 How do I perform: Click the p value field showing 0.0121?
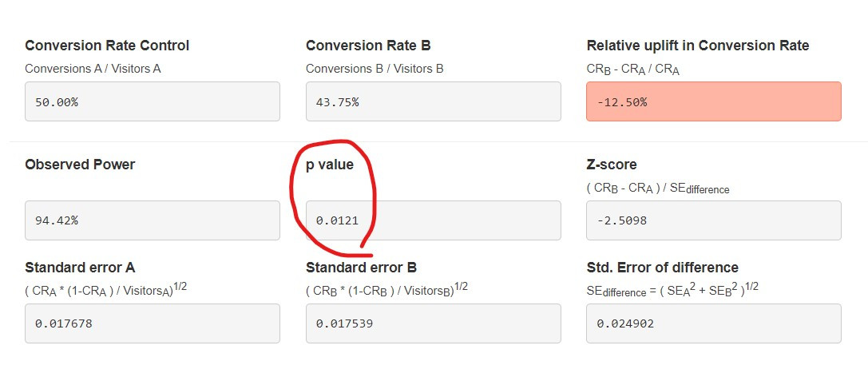[433, 220]
